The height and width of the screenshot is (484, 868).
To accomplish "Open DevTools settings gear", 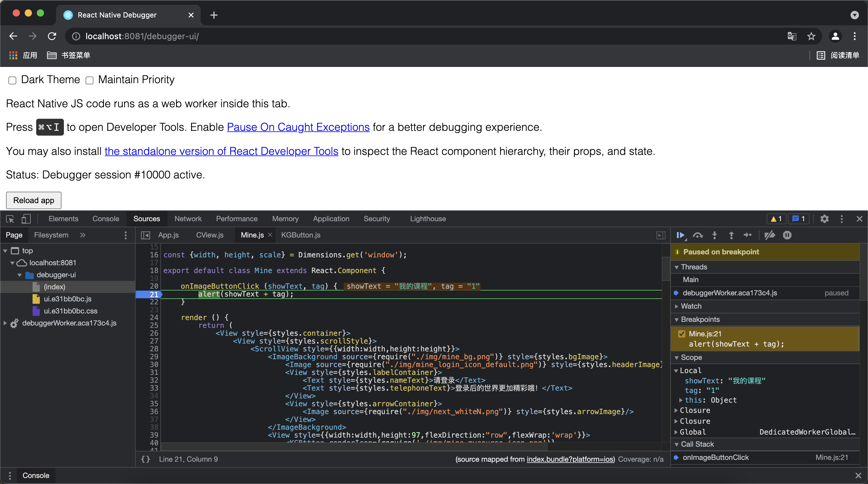I will [x=824, y=219].
